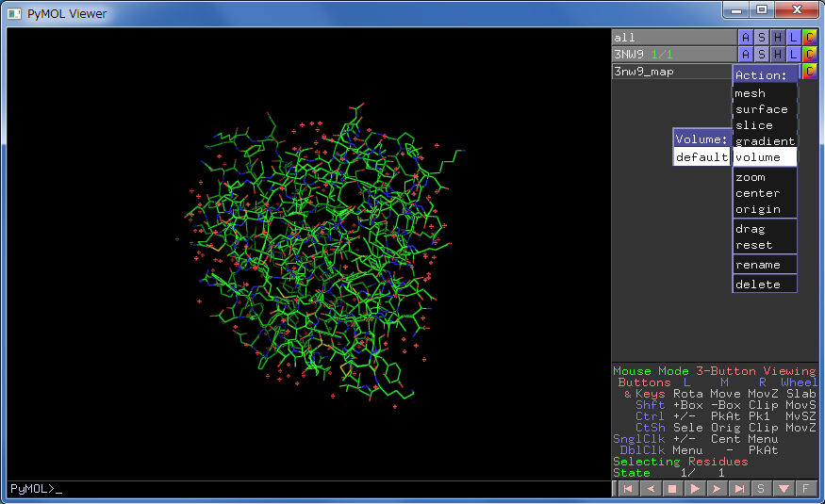Click the F fullscreen button
825x504 pixels.
(x=805, y=489)
